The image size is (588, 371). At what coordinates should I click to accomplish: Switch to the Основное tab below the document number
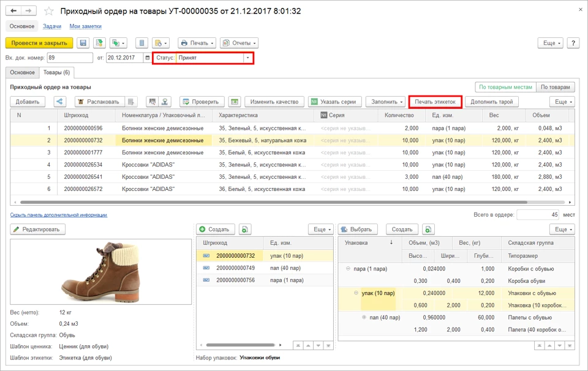click(x=22, y=72)
